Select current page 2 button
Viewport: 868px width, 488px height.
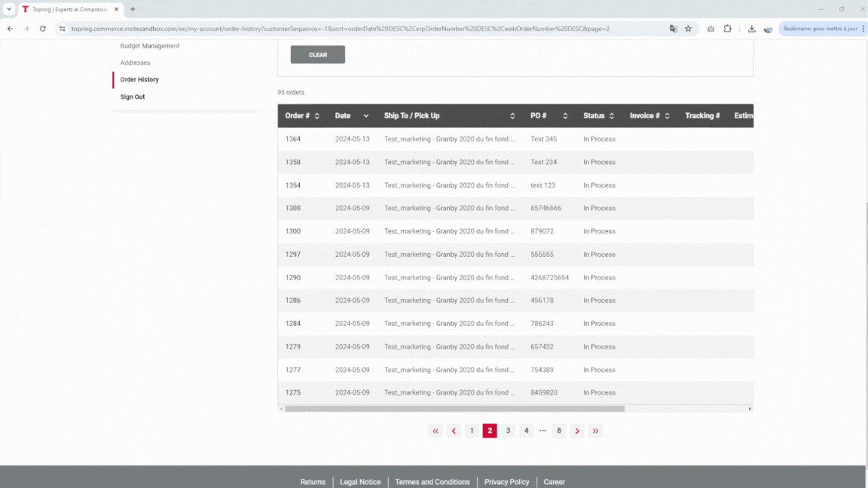(x=490, y=431)
